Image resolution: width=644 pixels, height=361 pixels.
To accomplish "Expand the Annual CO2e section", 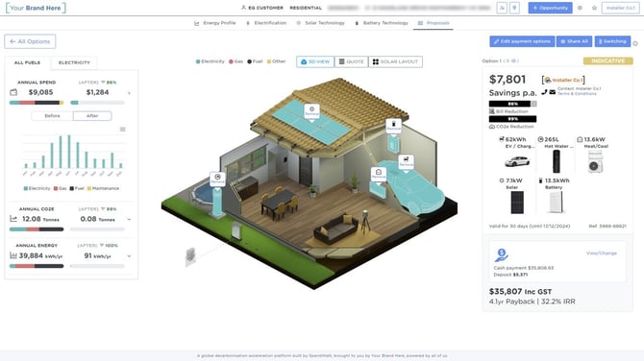I will pyautogui.click(x=129, y=220).
